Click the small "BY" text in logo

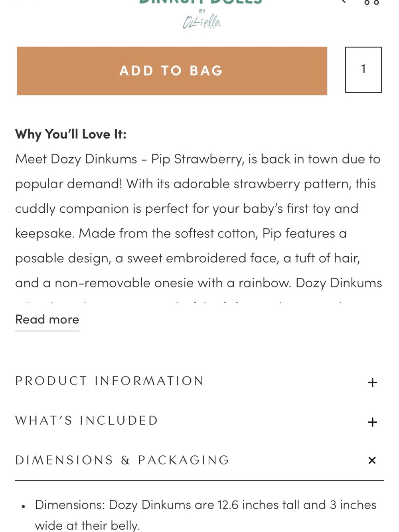[x=202, y=11]
